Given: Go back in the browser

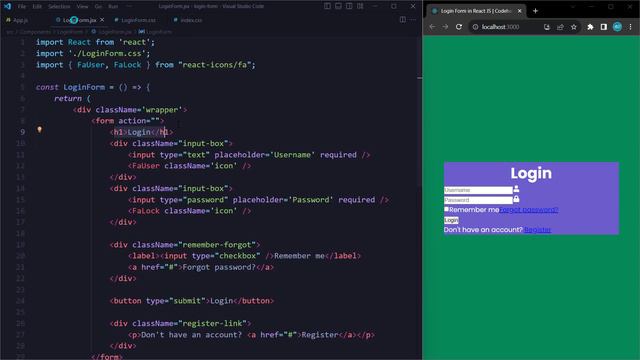Looking at the screenshot, I should (432, 27).
